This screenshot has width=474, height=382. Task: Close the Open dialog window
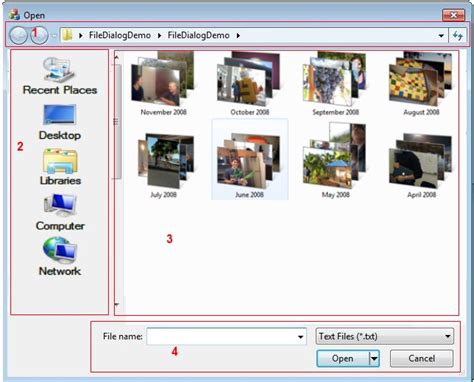[x=453, y=15]
